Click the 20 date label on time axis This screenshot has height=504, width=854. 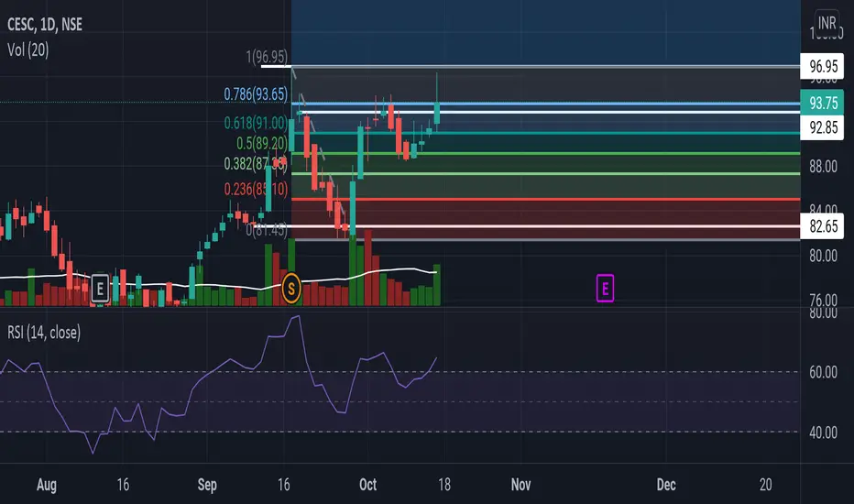coord(765,485)
